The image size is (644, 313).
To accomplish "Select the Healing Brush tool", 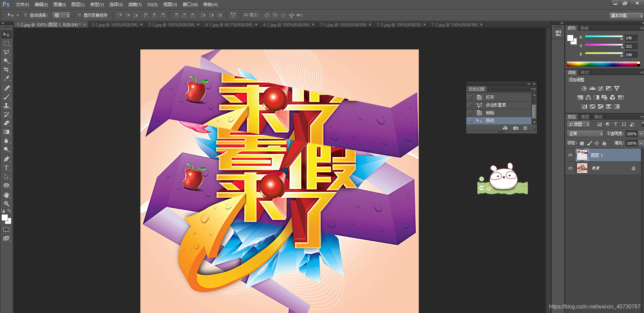I will point(6,88).
